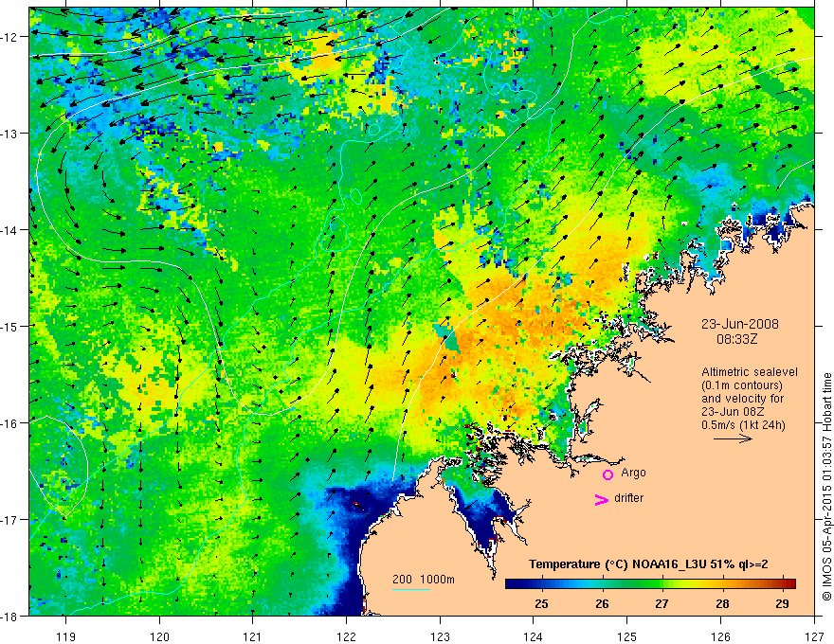Click the IMOS copyright timestamp text
Screen dimensions: 834x644
point(827,487)
